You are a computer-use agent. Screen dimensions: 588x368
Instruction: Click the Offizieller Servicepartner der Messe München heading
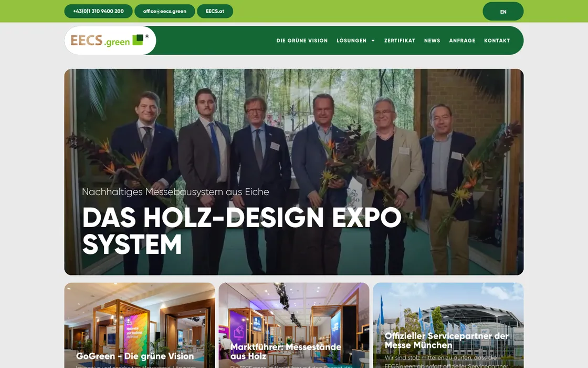pyautogui.click(x=447, y=341)
